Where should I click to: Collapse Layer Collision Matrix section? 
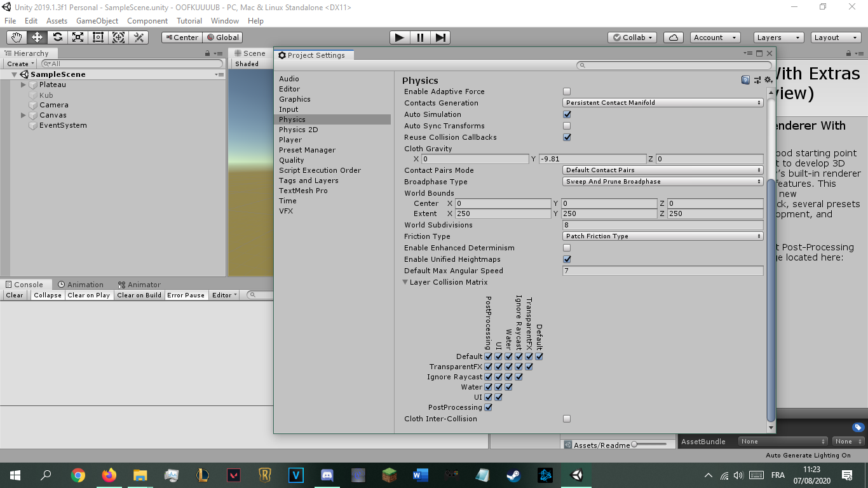coord(405,282)
